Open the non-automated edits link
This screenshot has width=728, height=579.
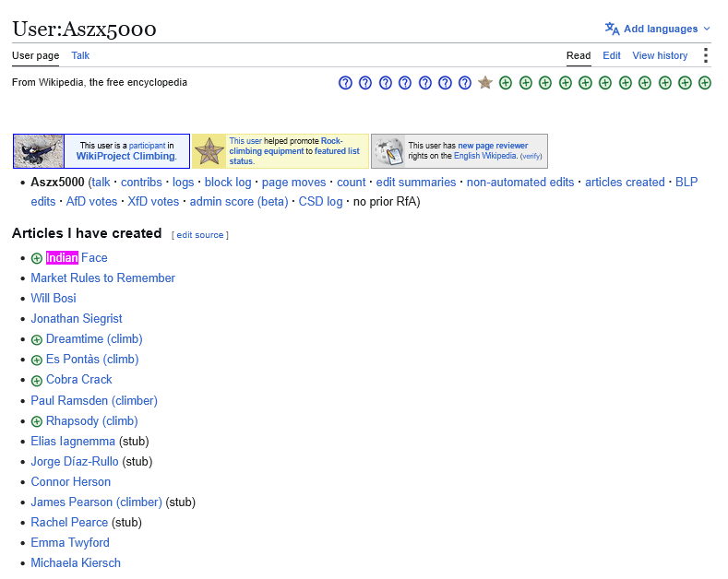tap(520, 183)
